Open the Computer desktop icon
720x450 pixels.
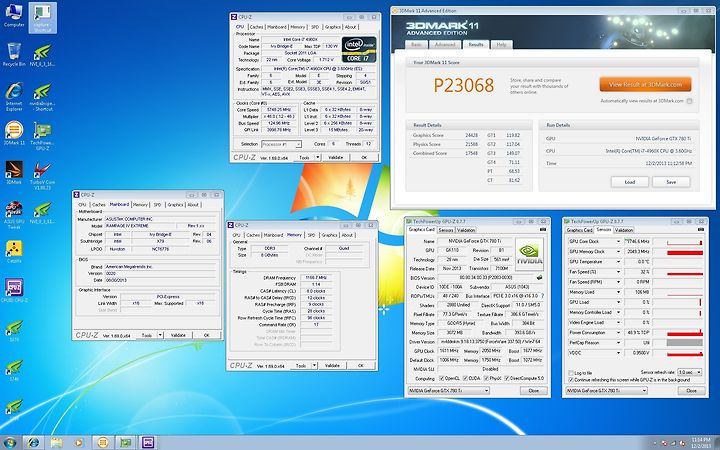pos(14,15)
